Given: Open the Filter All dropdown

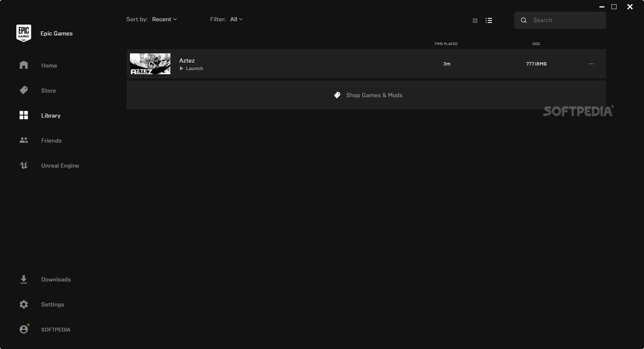Looking at the screenshot, I should (x=236, y=19).
